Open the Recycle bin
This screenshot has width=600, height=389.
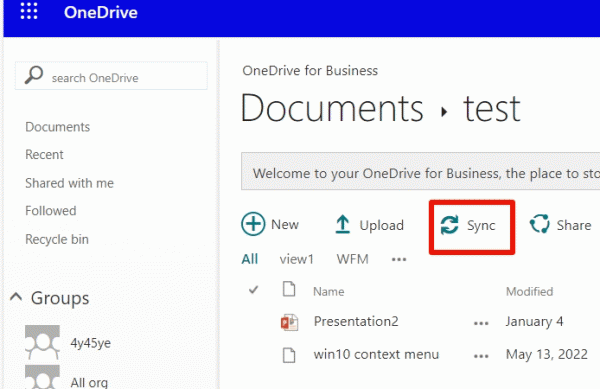point(57,239)
